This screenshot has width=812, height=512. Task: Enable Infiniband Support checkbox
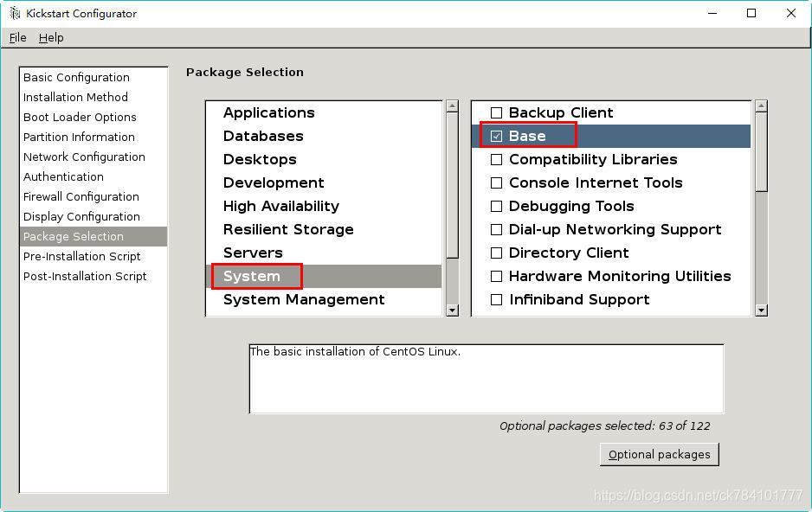point(496,299)
